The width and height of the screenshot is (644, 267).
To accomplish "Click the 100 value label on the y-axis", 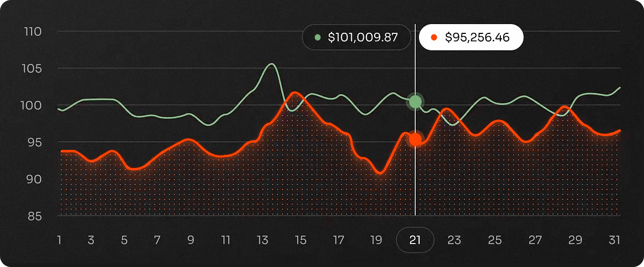I will tap(33, 106).
